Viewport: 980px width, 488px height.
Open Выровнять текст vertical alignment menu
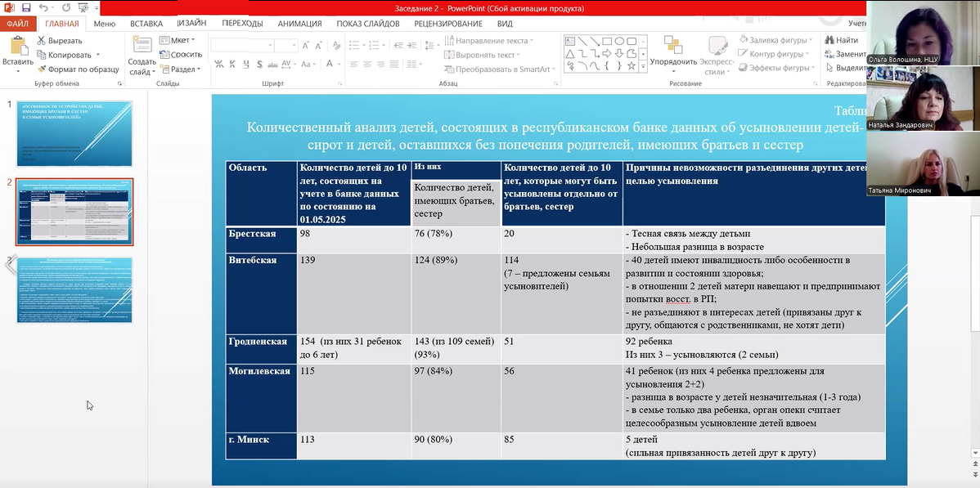point(483,55)
